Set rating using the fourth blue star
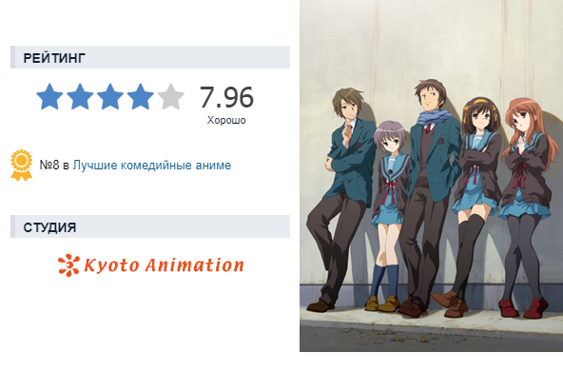This screenshot has height=392, width=563. pos(141,96)
